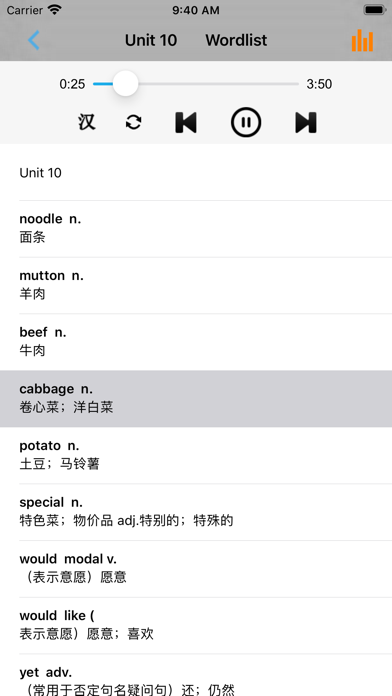Image resolution: width=392 pixels, height=696 pixels.
Task: Pause the audio playback
Action: [x=246, y=122]
